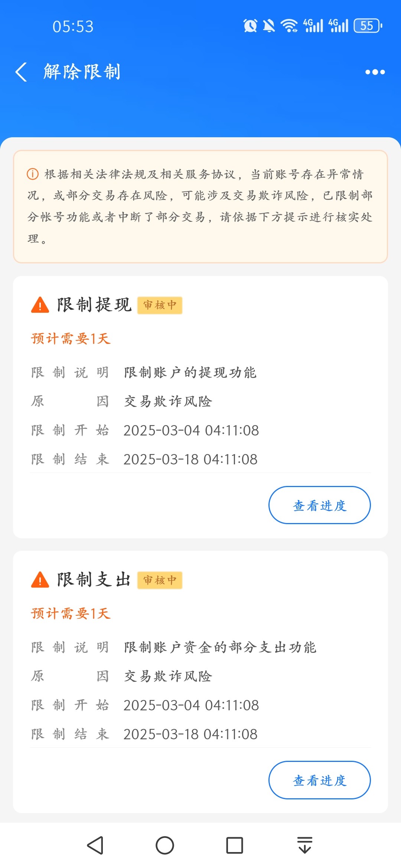Open recent apps with square button
Viewport: 401px width, 868px height.
click(x=234, y=845)
